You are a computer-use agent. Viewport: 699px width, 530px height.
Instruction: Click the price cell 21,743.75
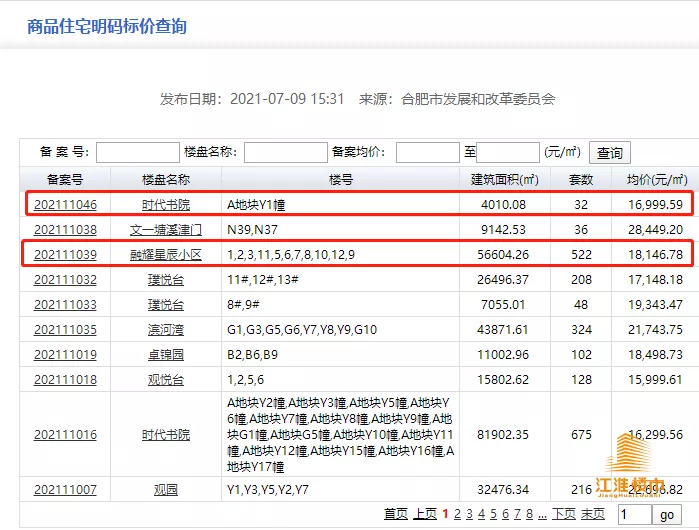[x=655, y=329]
